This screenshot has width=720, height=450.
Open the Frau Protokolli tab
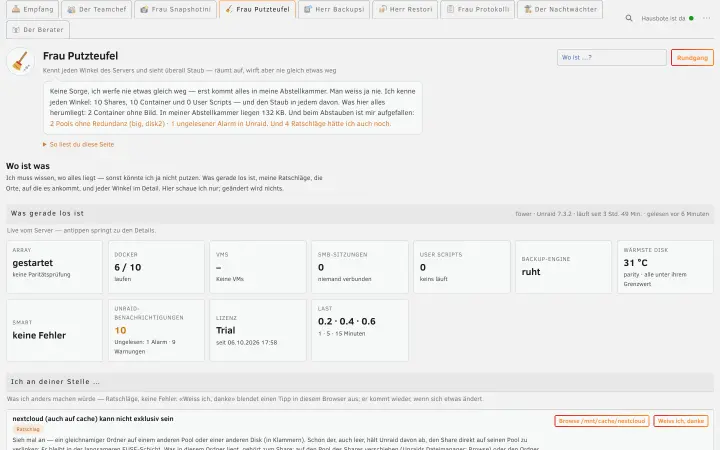pyautogui.click(x=478, y=9)
